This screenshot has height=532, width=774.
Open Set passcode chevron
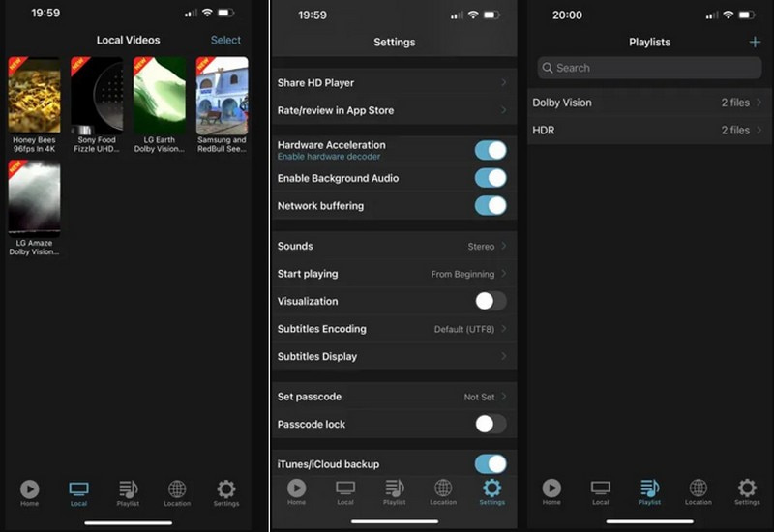503,397
